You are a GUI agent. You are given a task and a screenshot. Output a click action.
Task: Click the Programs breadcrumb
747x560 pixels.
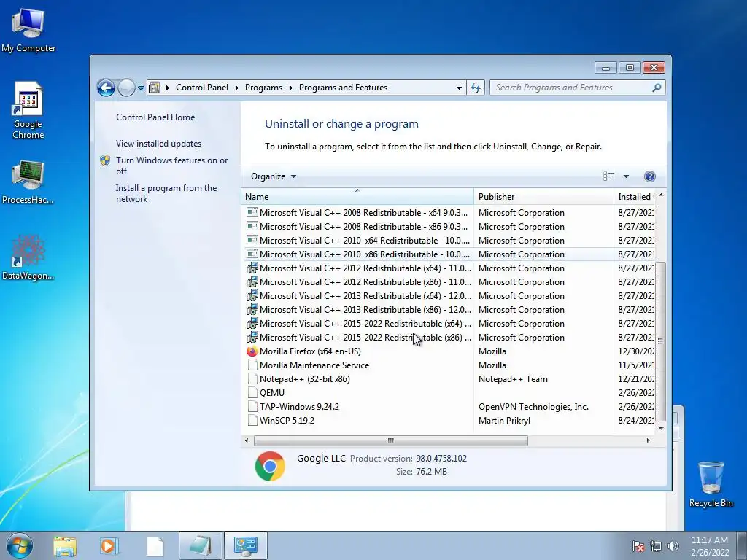tap(263, 87)
